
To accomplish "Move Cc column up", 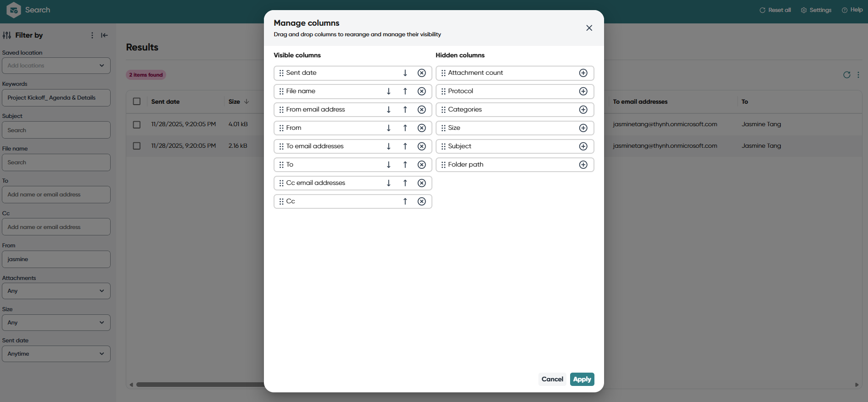I will (405, 201).
